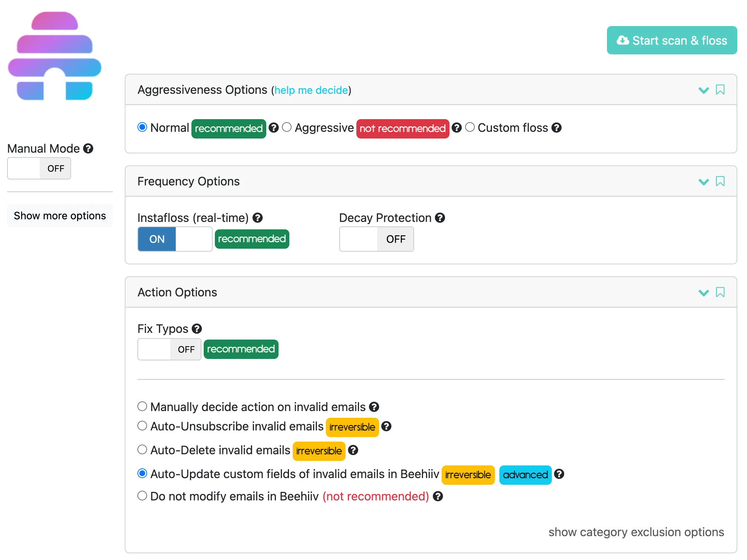Toggle the Fix Typos switch
This screenshot has width=747, height=560.
[169, 349]
